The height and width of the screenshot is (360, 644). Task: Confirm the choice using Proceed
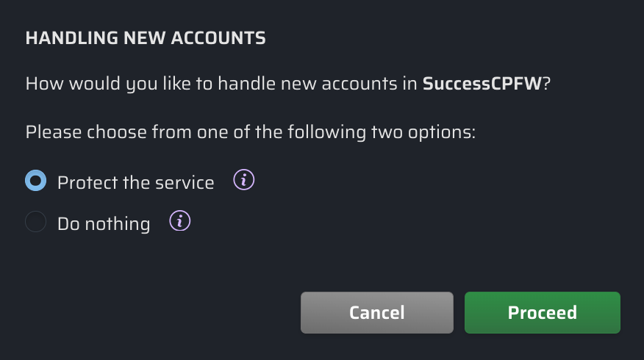(542, 312)
